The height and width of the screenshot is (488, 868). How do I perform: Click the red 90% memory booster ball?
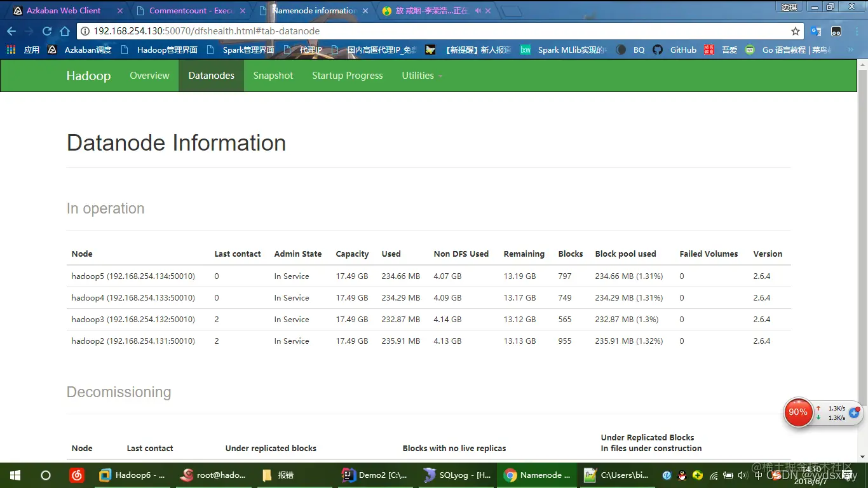point(798,412)
